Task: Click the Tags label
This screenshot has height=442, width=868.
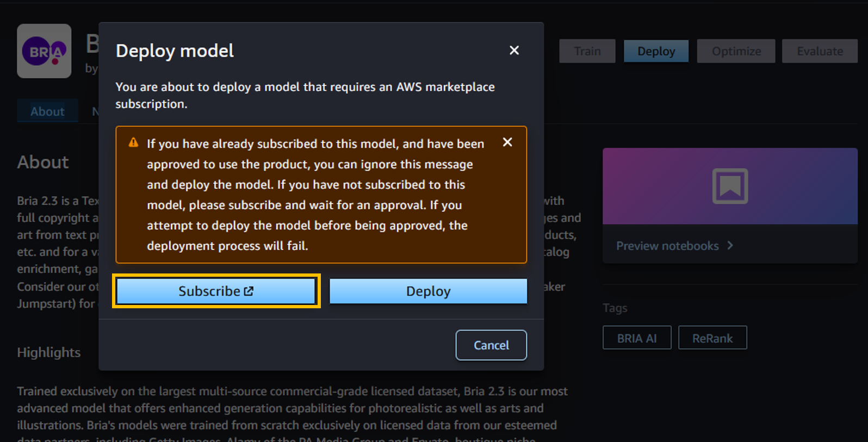Action: tap(615, 308)
